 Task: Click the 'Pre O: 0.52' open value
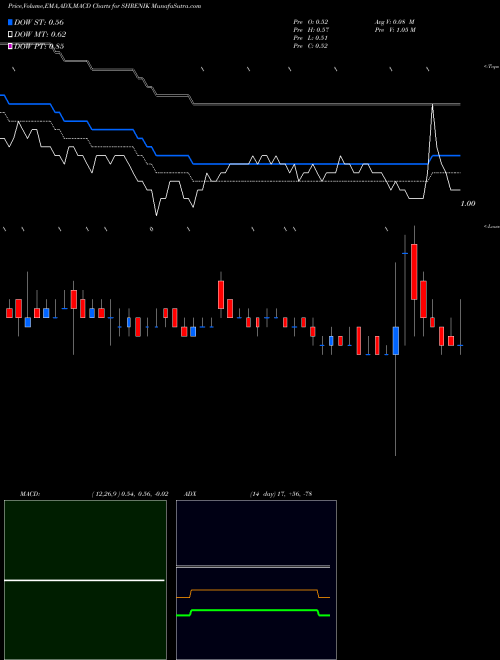coord(311,22)
